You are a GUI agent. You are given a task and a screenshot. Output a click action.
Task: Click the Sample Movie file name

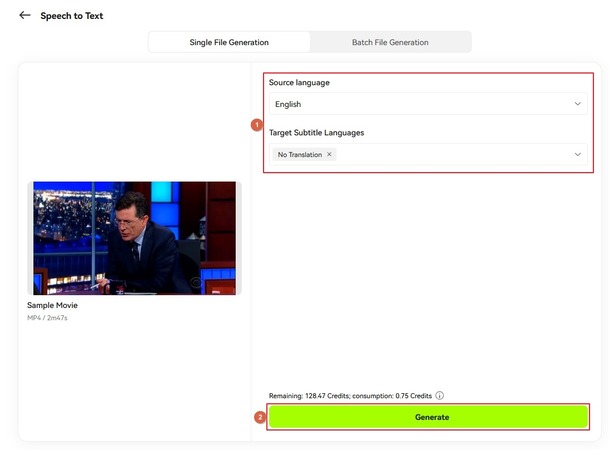pos(52,305)
